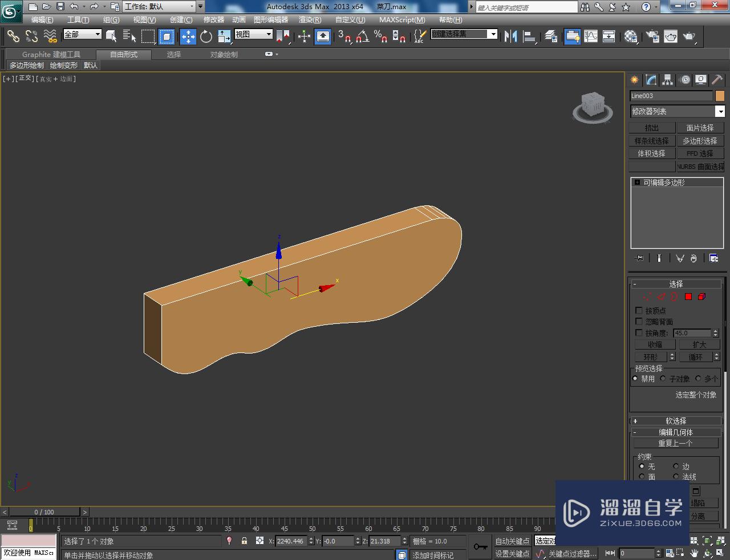
Task: Open the Modify command panel tab
Action: click(x=651, y=80)
